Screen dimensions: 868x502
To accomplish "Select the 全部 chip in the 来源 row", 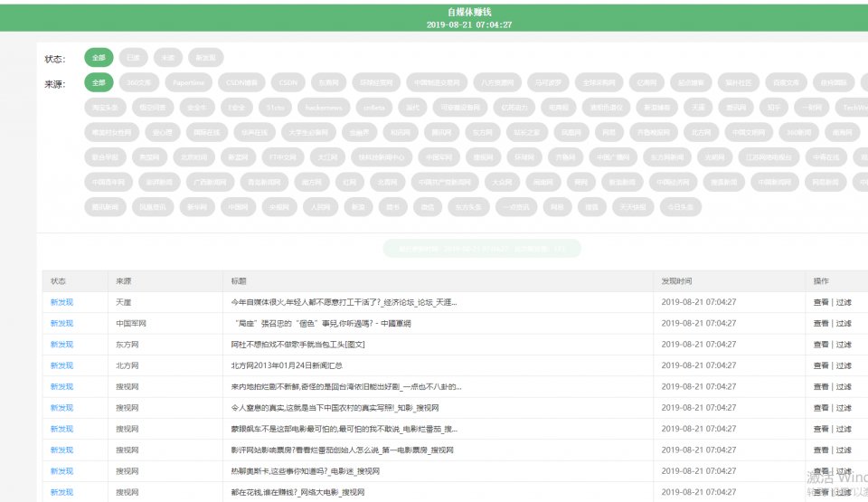I will pyautogui.click(x=99, y=82).
